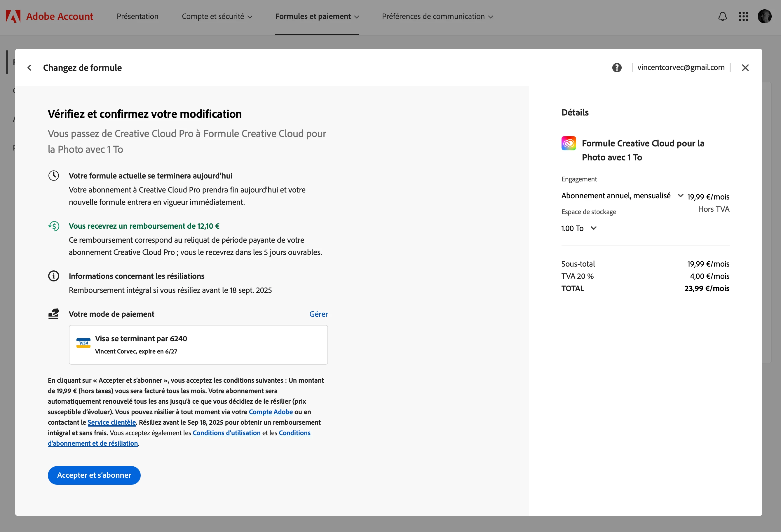Click the back arrow beside Changez de formule
This screenshot has width=781, height=532.
point(29,68)
